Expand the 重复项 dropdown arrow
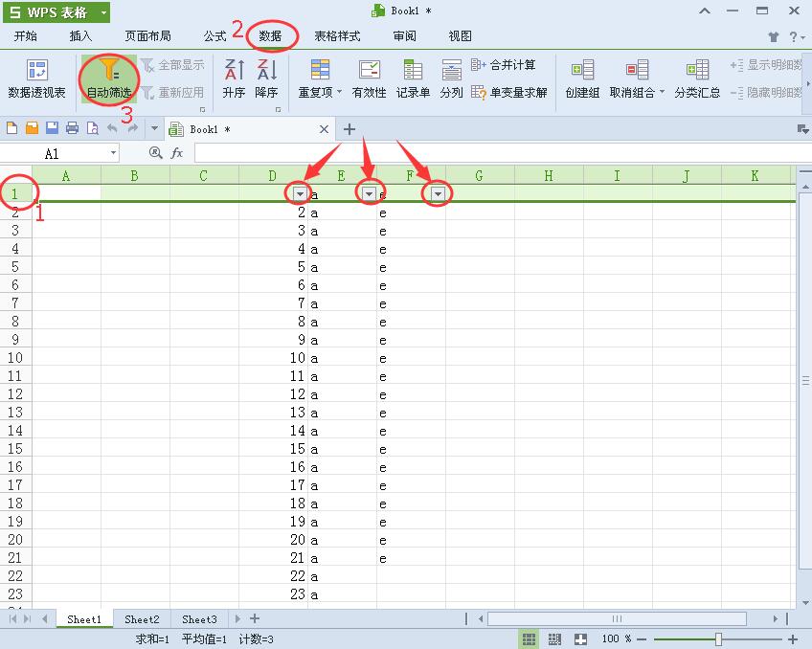The height and width of the screenshot is (649, 812). (339, 92)
